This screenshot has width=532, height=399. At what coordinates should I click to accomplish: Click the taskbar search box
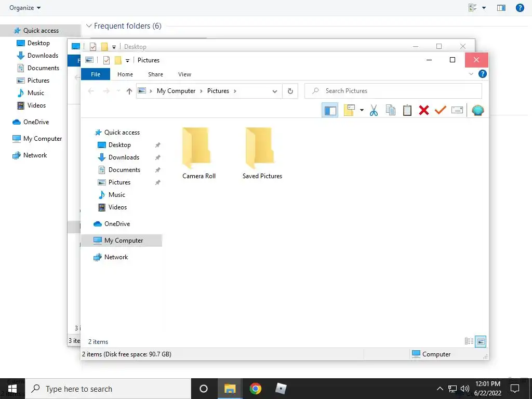point(108,389)
